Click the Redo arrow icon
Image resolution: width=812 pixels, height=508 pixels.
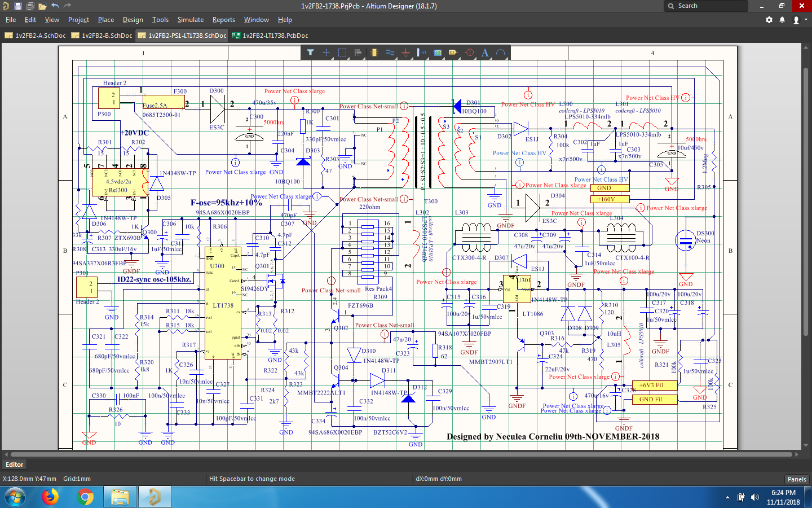pyautogui.click(x=67, y=6)
